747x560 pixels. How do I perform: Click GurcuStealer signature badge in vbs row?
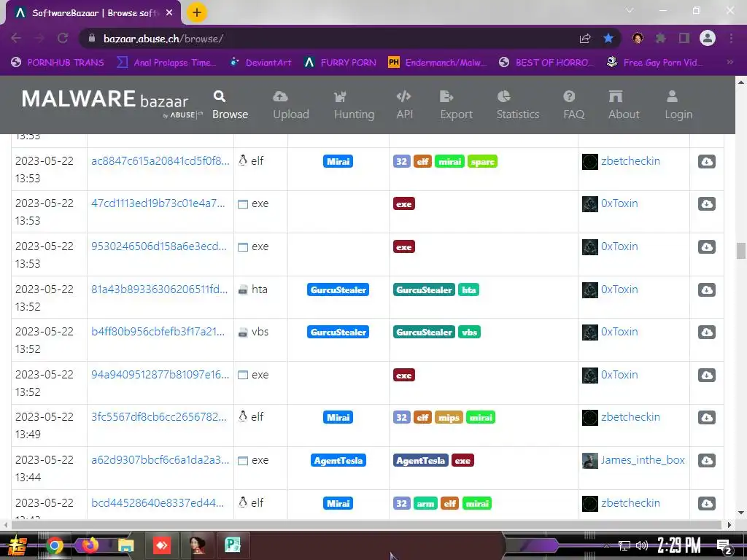(338, 332)
